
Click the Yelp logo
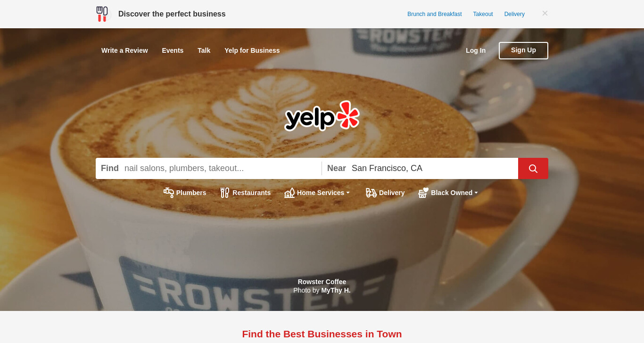click(322, 116)
